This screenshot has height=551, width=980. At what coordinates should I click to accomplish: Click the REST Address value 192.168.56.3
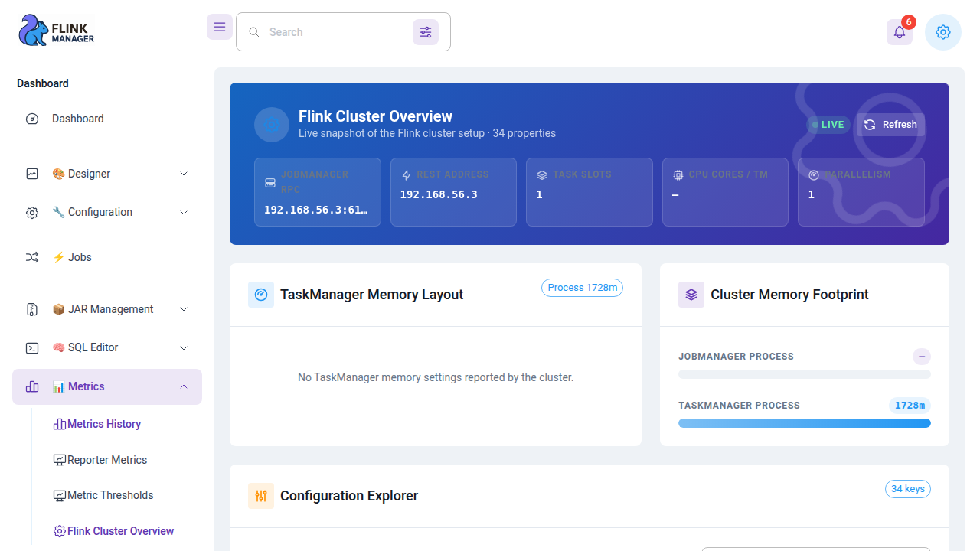(x=439, y=194)
